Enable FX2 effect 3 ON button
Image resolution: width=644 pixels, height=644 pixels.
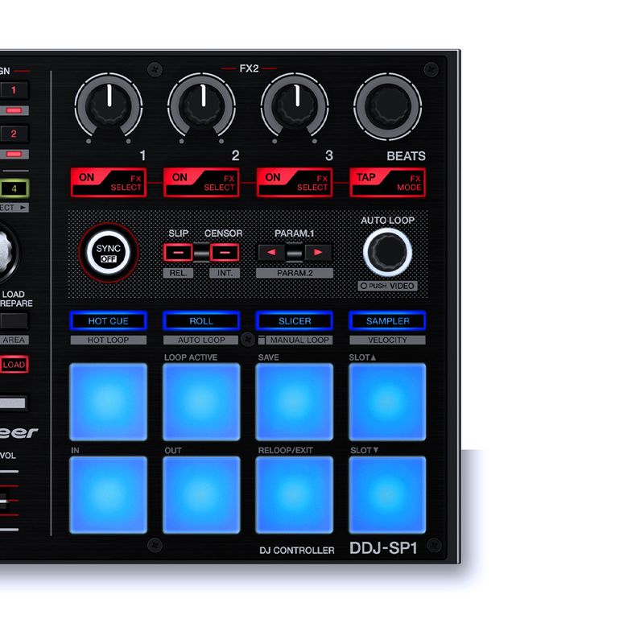coord(295,183)
